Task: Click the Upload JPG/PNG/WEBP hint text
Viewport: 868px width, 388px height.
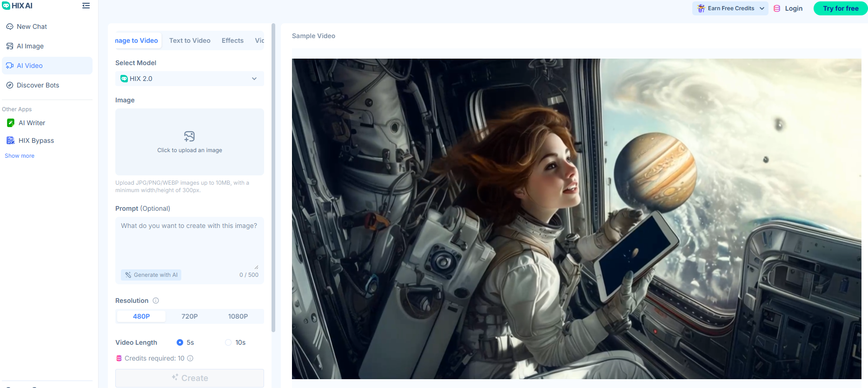Action: click(182, 187)
